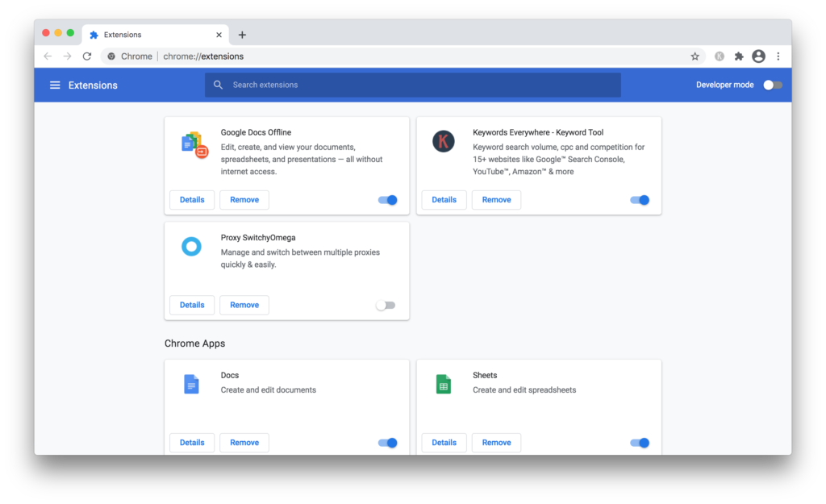Bookmark this page with the star icon
The height and width of the screenshot is (504, 826).
(x=695, y=56)
